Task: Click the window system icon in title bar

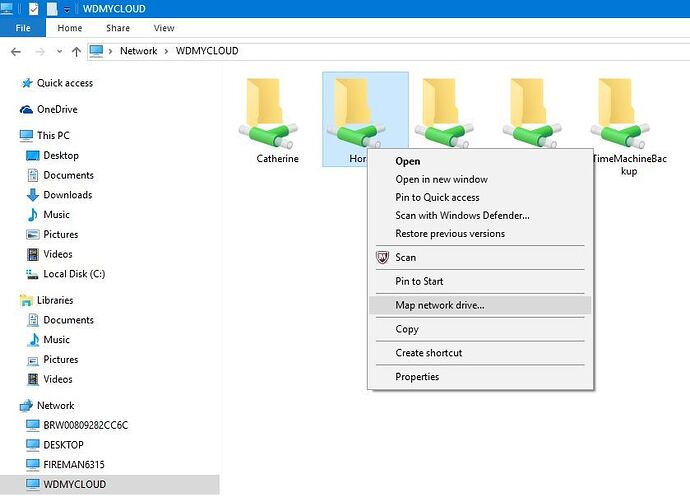Action: pyautogui.click(x=7, y=8)
